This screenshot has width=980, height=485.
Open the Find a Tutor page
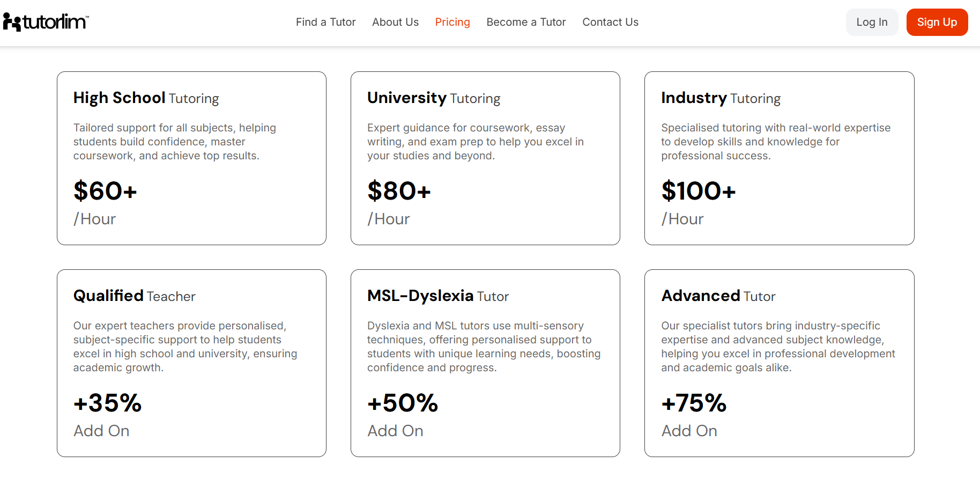click(x=325, y=22)
